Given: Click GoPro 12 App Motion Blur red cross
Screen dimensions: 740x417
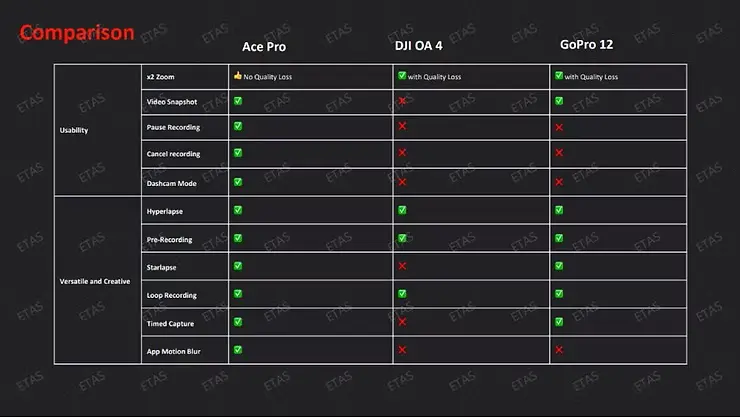Looking at the screenshot, I should [x=559, y=349].
